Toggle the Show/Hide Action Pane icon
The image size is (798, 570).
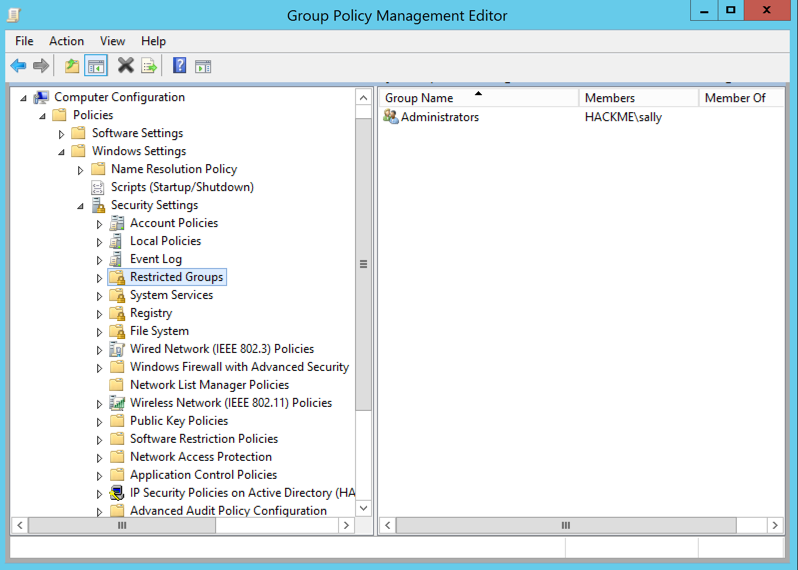click(203, 66)
